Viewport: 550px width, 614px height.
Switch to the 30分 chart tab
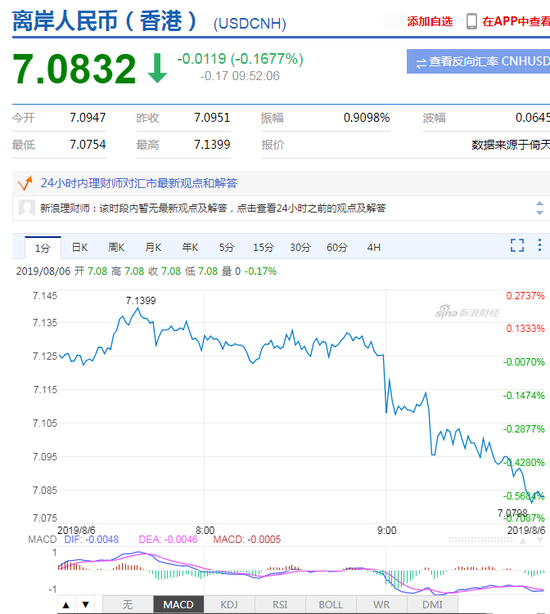point(300,247)
